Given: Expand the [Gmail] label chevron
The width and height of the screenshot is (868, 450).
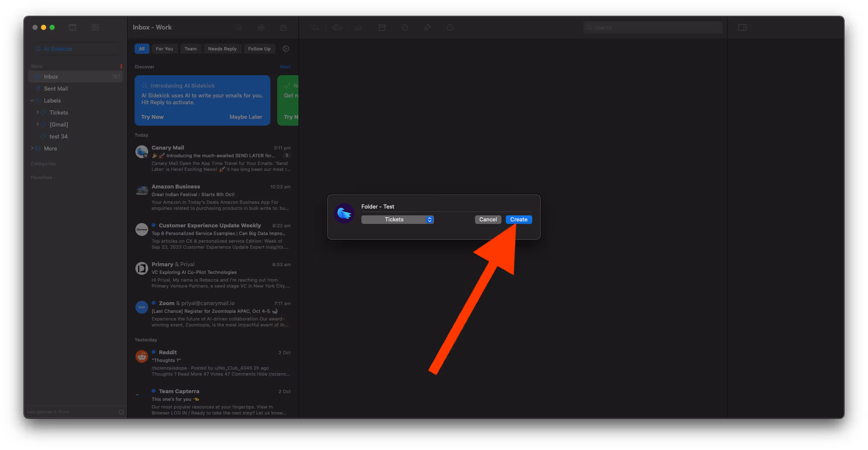Looking at the screenshot, I should pyautogui.click(x=38, y=124).
